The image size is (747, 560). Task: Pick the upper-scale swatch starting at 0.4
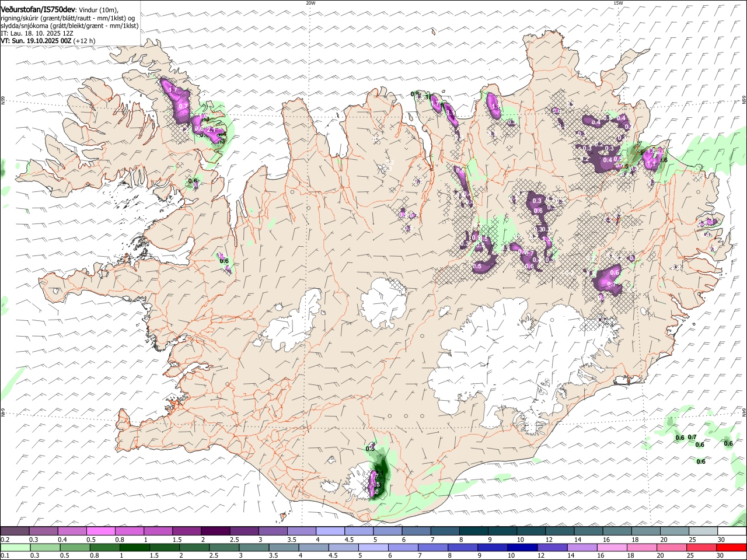pos(72,531)
